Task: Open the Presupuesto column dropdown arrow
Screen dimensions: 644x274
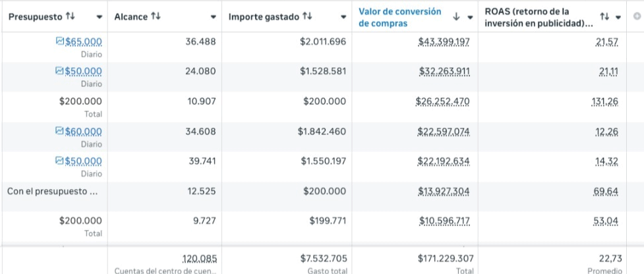Action: pos(99,17)
